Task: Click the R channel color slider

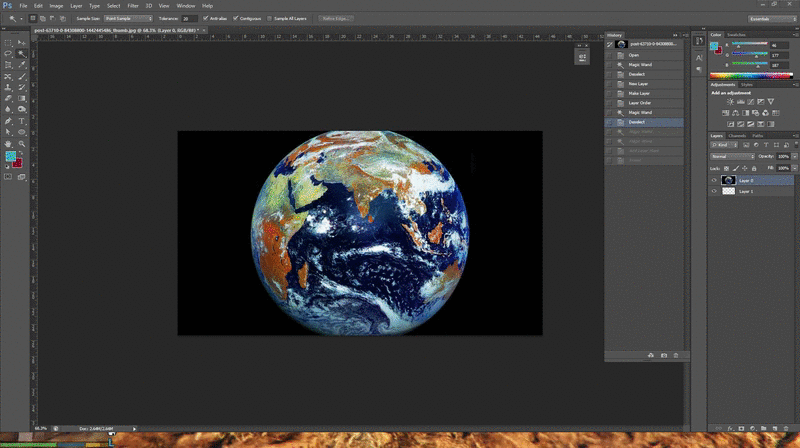Action: 750,45
